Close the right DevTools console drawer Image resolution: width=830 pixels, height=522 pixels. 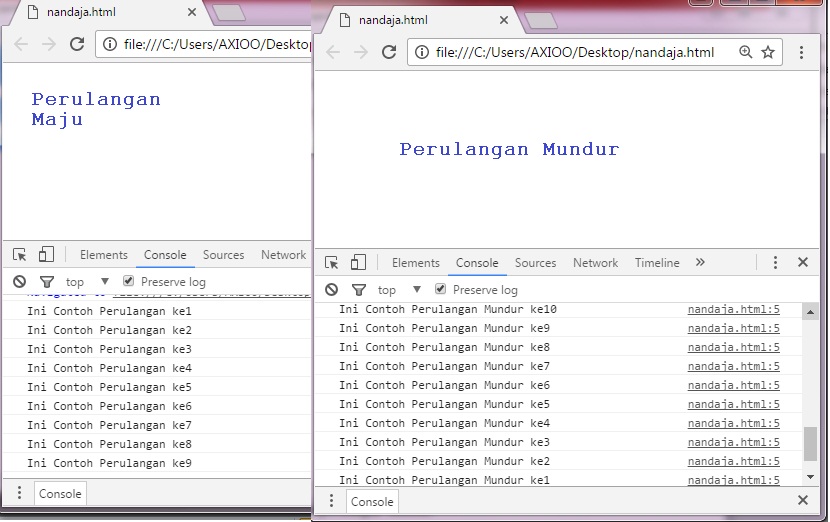[802, 500]
